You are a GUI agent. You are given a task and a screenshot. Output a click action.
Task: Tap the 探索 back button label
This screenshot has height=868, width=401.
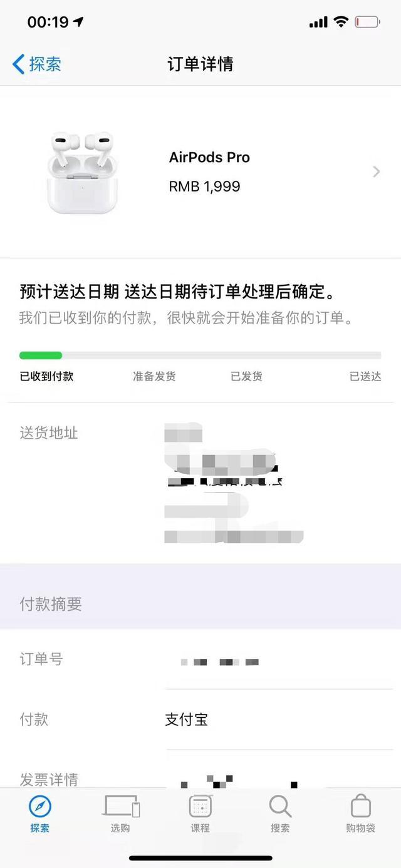pyautogui.click(x=45, y=64)
